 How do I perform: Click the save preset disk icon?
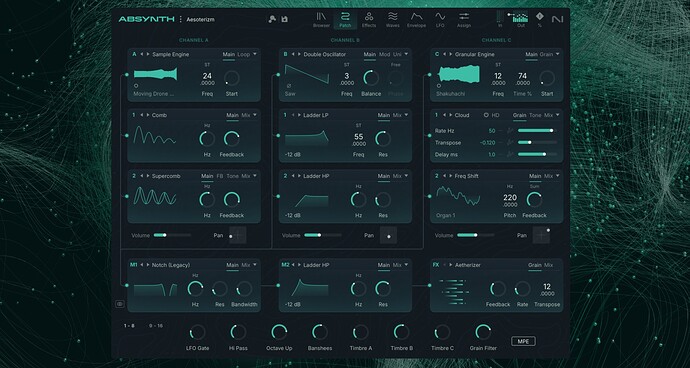click(x=285, y=19)
